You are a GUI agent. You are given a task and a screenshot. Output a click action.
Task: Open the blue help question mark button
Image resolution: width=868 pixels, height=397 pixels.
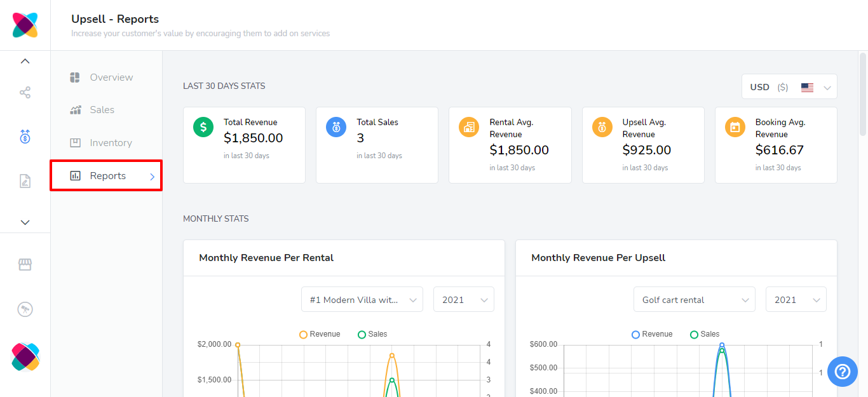tap(843, 372)
